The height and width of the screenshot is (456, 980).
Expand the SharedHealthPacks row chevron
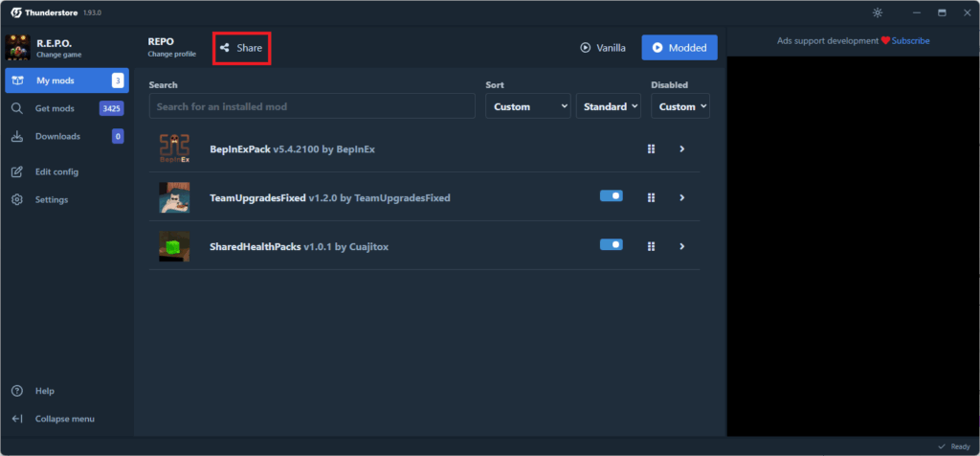(x=681, y=246)
